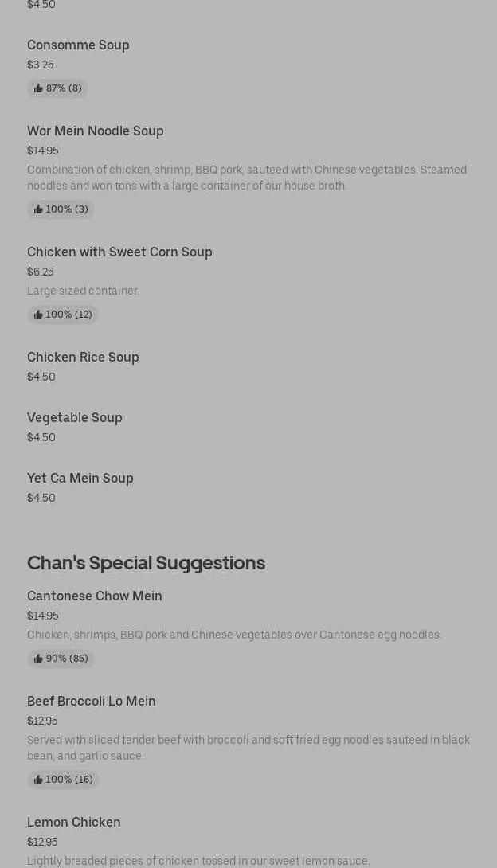
Task: Click thumbs-up icon under Wor Mein Noodle Soup
Action: 38,209
